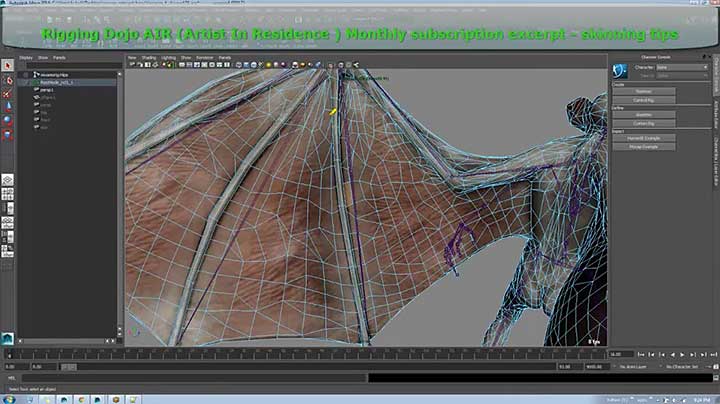Screen dimensions: 720x404
Task: Choose the Paint Selection tool
Action: coord(7,94)
